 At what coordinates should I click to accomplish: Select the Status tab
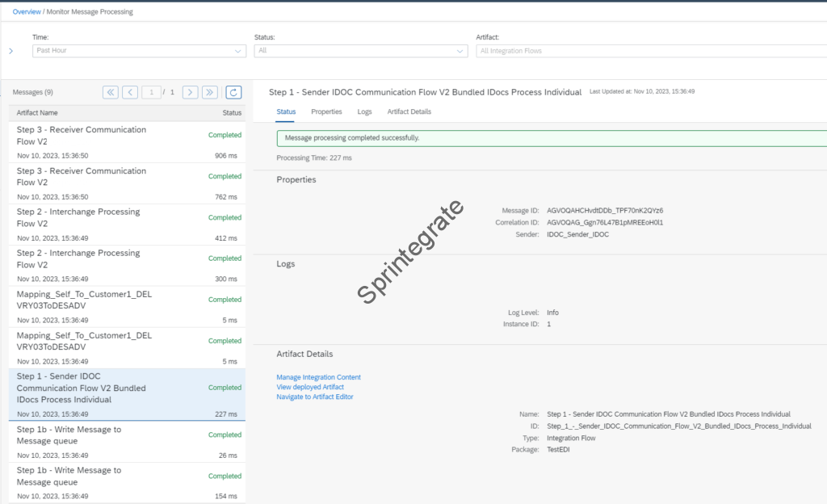click(286, 111)
